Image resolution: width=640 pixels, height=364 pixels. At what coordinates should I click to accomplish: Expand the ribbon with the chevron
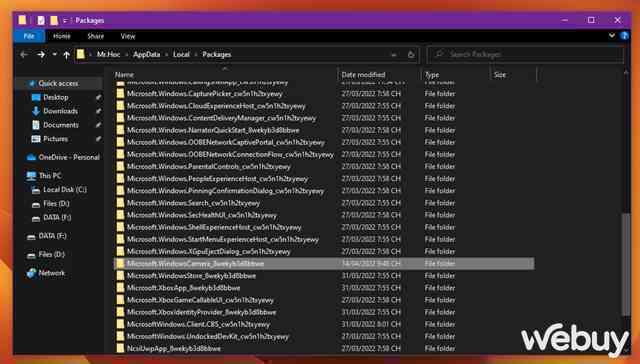tap(612, 36)
